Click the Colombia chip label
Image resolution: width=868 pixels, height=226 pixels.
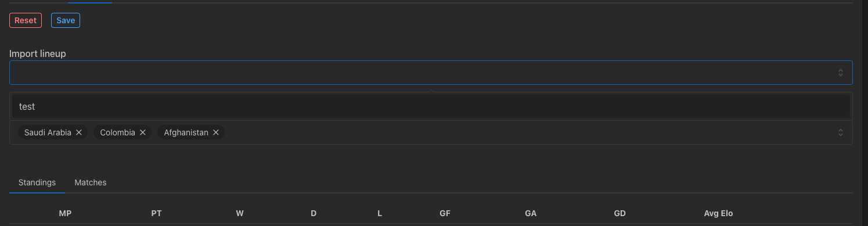(x=117, y=132)
